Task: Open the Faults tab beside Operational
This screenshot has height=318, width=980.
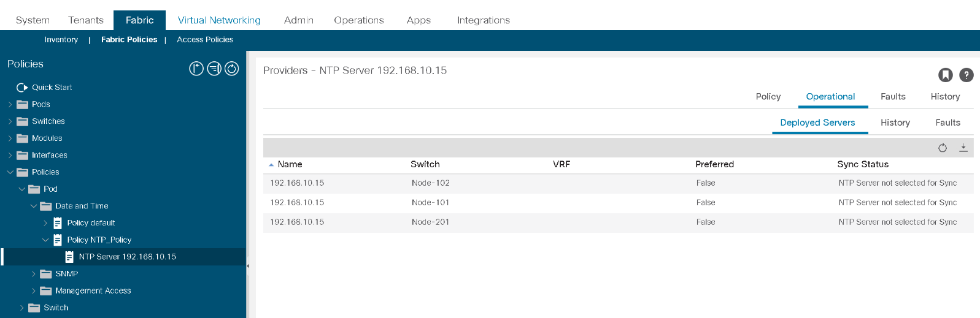Action: click(x=893, y=97)
